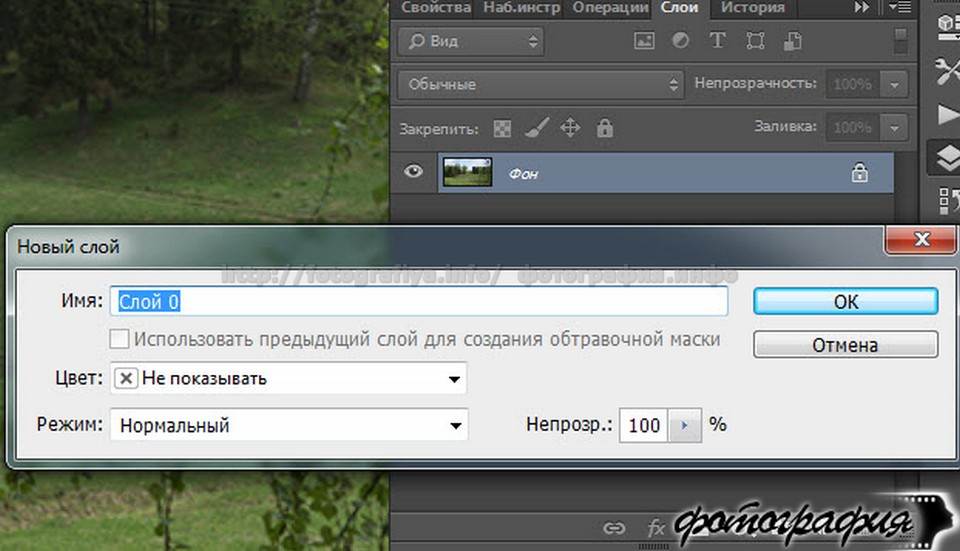Image resolution: width=960 pixels, height=551 pixels.
Task: Click the link layers chain icon
Action: pos(615,528)
